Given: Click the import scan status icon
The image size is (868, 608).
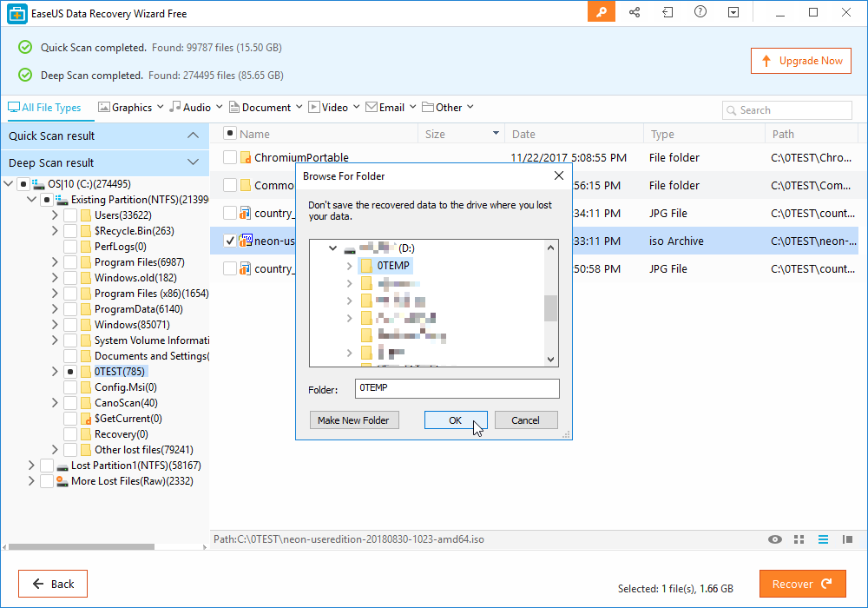Looking at the screenshot, I should pyautogui.click(x=667, y=12).
